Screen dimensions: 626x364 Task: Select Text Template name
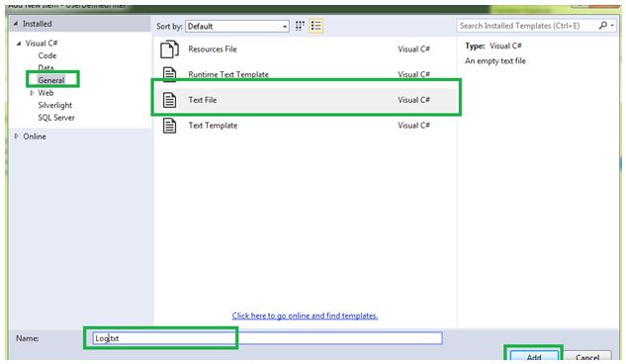pos(213,126)
